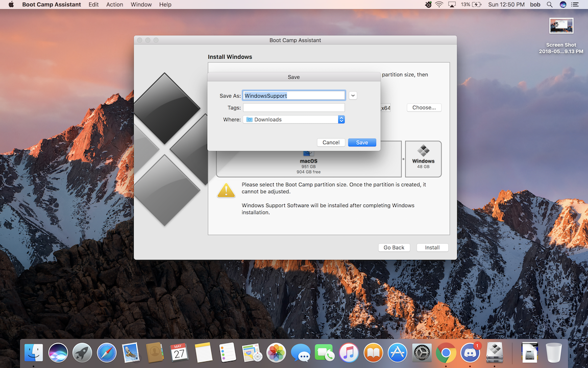Open Finder in the Dock

click(x=33, y=353)
